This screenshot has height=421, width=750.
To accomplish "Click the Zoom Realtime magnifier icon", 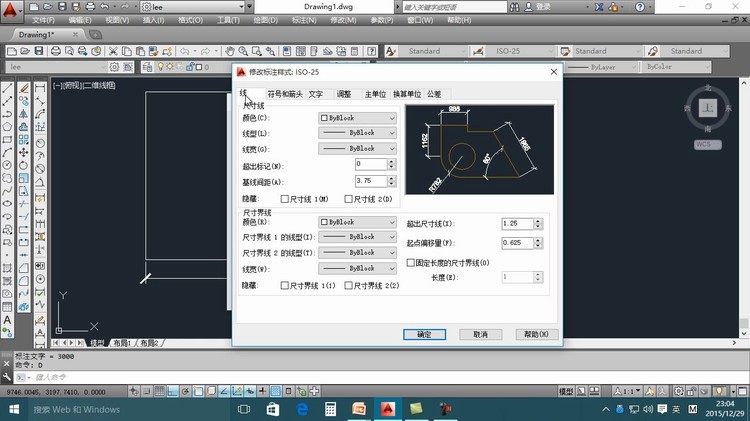I will [x=243, y=51].
